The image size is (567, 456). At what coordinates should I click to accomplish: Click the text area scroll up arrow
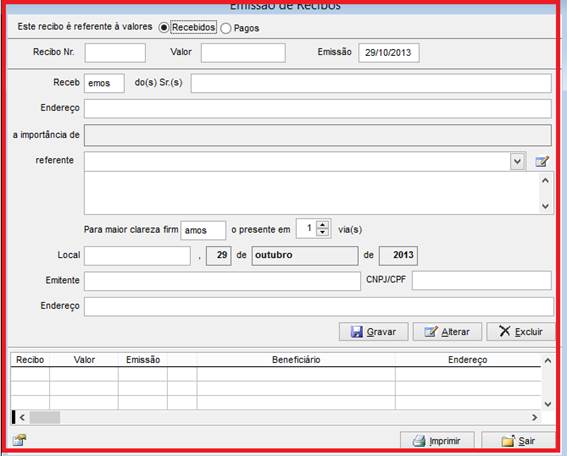coord(545,180)
